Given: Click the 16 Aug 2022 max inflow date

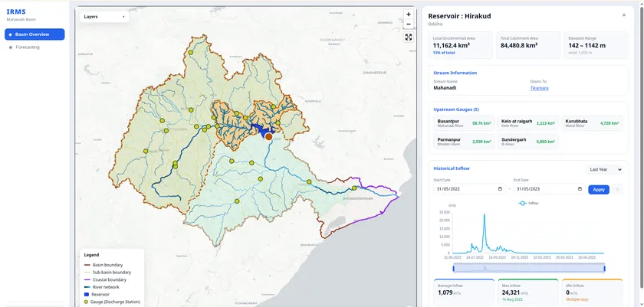Looking at the screenshot, I should pyautogui.click(x=511, y=299).
